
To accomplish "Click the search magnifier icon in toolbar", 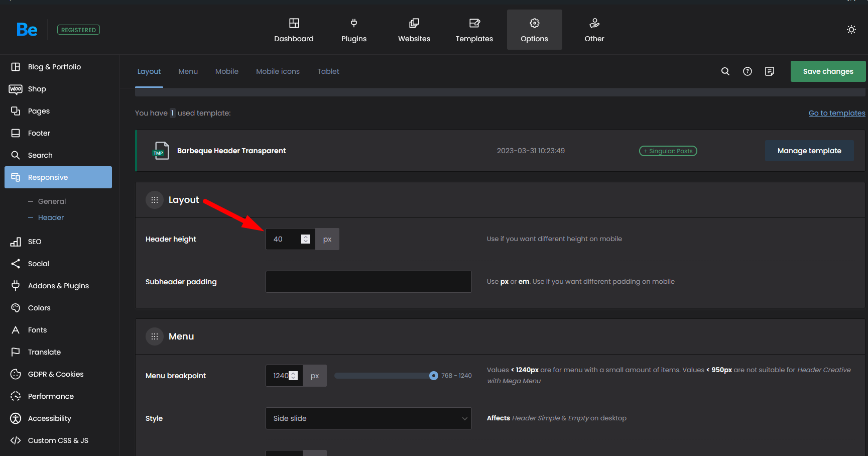I will (725, 71).
